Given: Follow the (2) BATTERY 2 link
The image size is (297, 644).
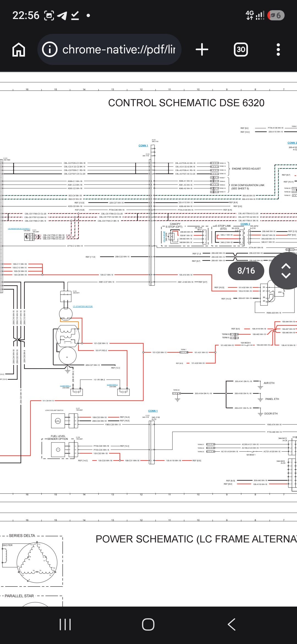Looking at the screenshot, I should (112, 385).
